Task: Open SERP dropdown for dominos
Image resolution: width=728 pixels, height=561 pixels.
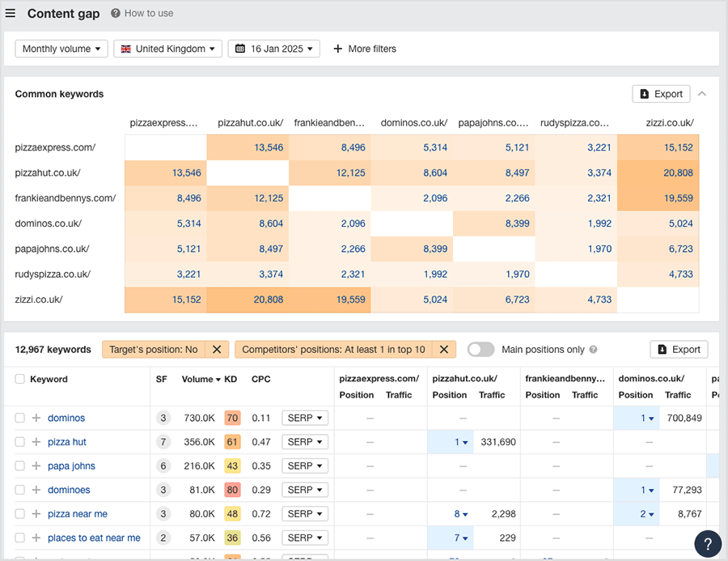Action: (305, 418)
